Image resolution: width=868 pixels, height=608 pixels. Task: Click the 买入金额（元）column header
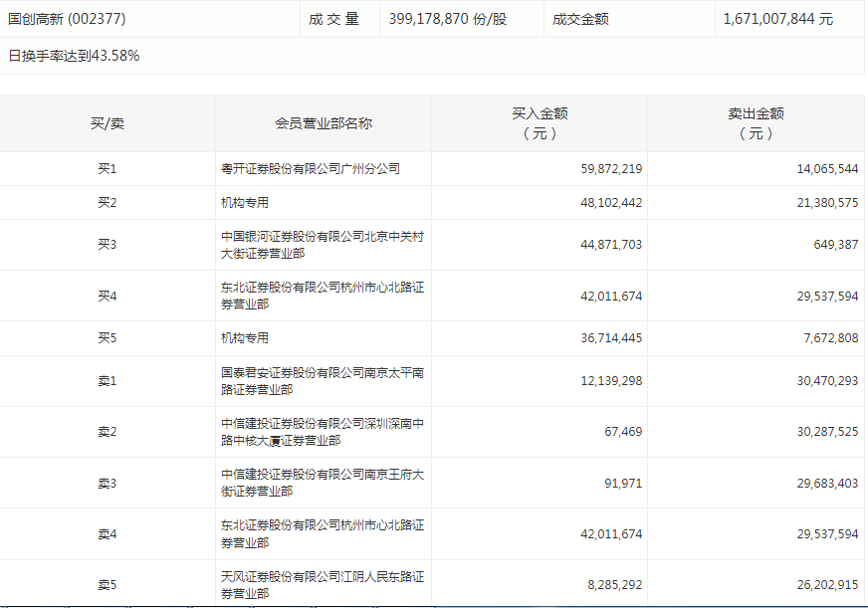coord(540,123)
